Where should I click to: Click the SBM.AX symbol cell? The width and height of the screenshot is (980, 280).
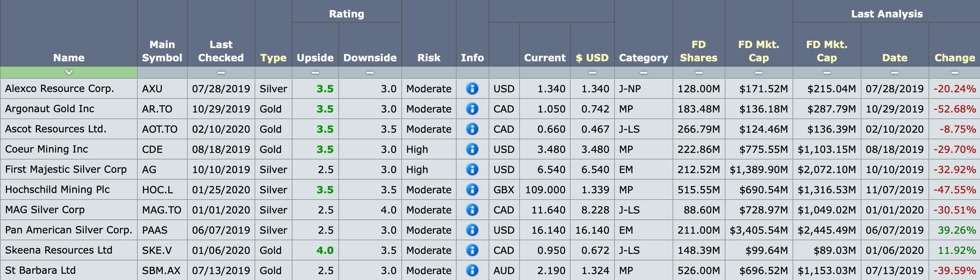(x=161, y=271)
